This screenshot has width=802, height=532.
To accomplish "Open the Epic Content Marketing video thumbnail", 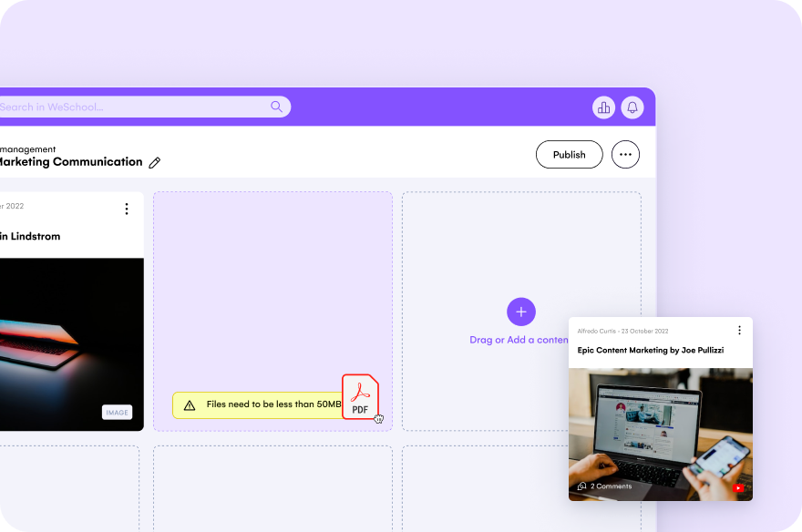I will [661, 435].
